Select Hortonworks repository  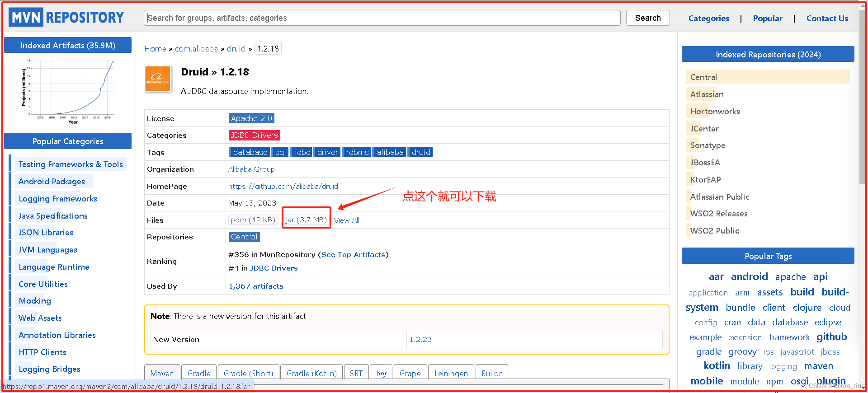coord(715,112)
